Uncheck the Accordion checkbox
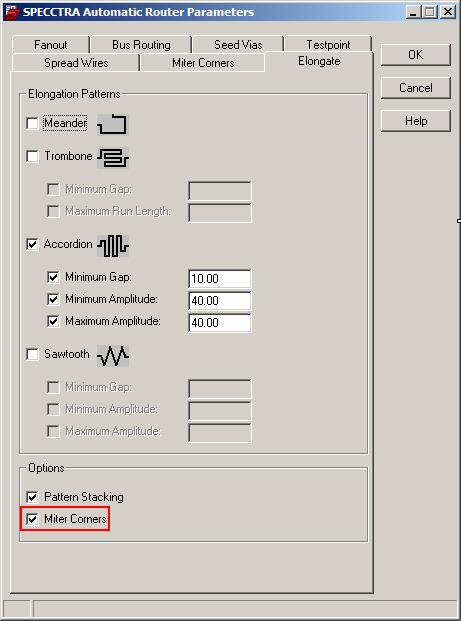461x621 pixels. click(x=32, y=244)
